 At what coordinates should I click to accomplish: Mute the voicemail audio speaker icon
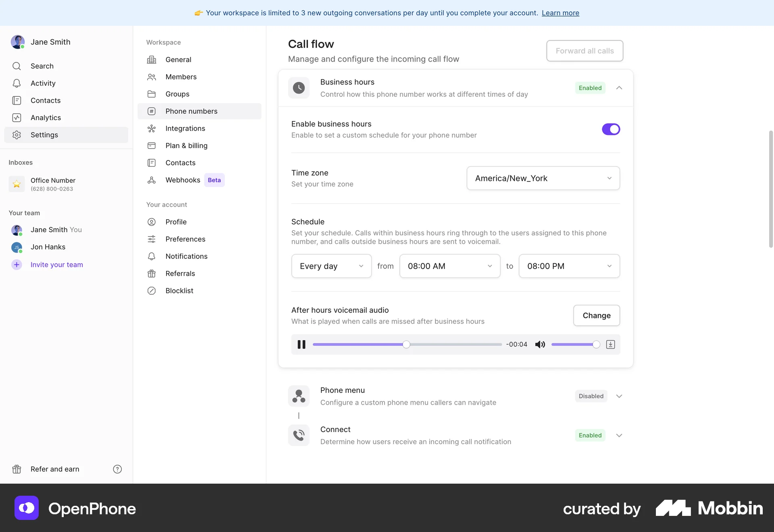pyautogui.click(x=540, y=345)
